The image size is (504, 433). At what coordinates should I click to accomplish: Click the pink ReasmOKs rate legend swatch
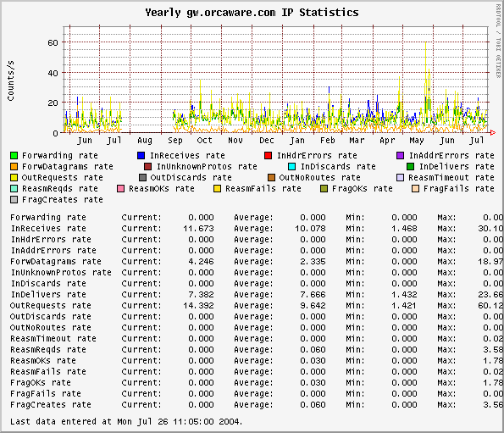pyautogui.click(x=121, y=188)
